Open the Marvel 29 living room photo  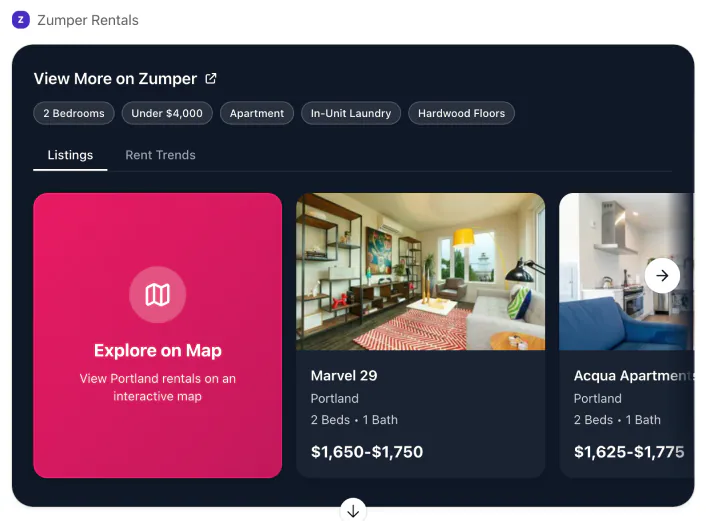(x=420, y=271)
